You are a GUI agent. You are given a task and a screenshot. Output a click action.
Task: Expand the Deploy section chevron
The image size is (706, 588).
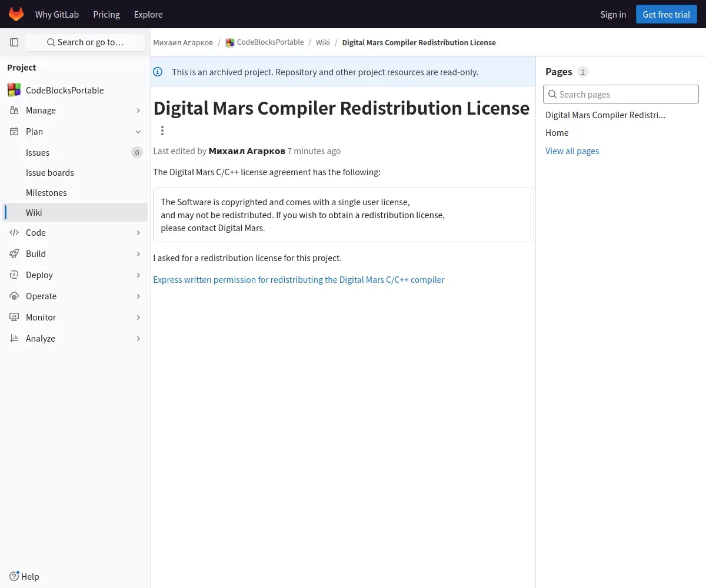[x=138, y=275]
